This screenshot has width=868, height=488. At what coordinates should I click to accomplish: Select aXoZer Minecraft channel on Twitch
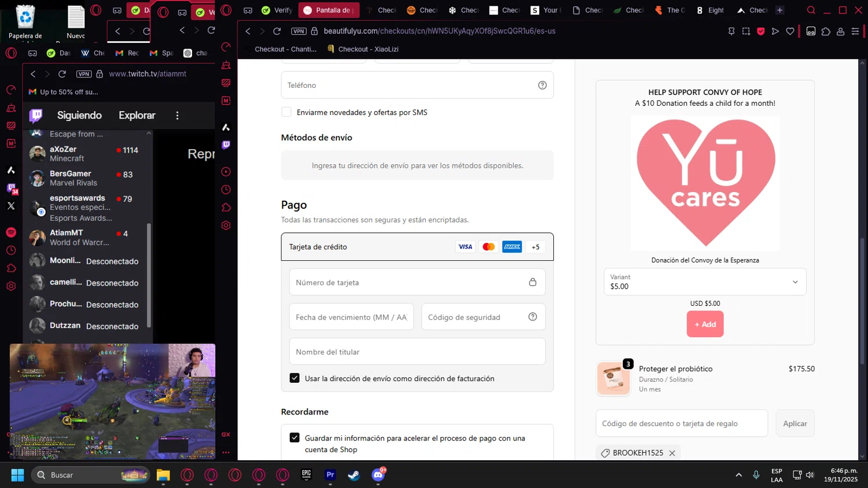pos(87,153)
